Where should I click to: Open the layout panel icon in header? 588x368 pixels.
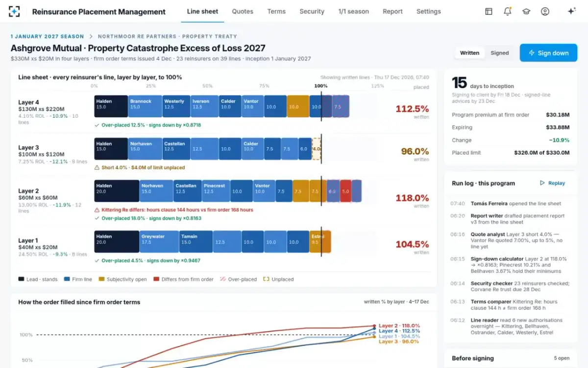pyautogui.click(x=489, y=11)
